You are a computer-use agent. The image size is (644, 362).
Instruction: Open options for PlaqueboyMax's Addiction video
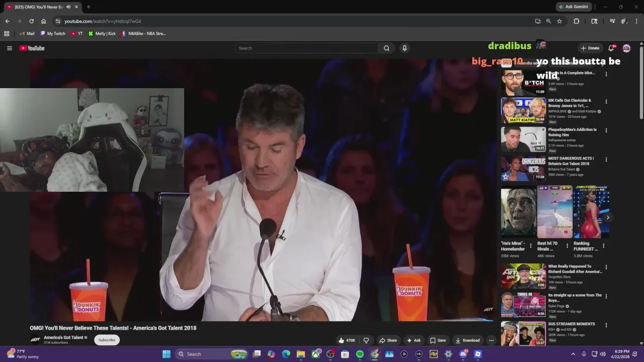coord(606,130)
